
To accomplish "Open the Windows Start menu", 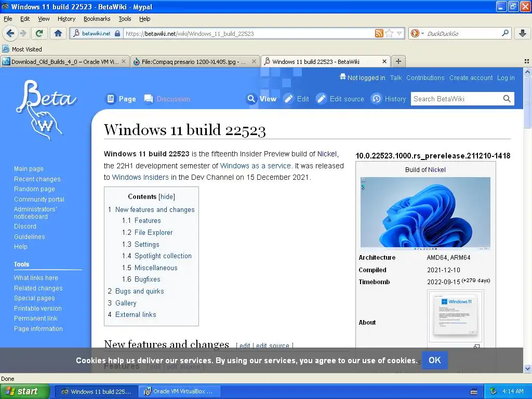I will [25, 391].
